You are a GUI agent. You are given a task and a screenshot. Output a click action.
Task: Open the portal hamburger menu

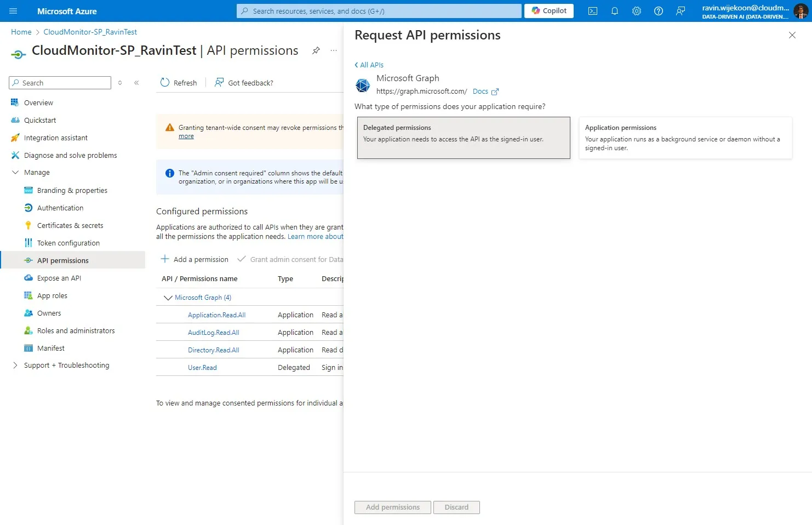13,11
